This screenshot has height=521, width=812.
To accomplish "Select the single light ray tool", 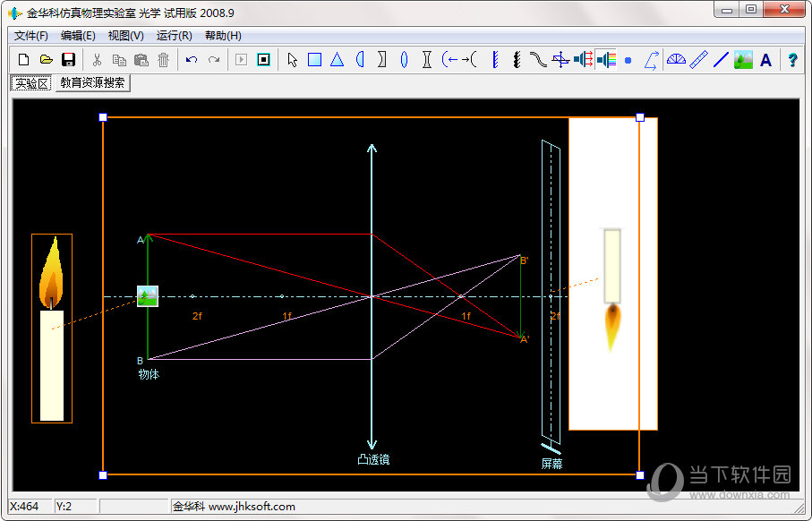I will (x=651, y=60).
